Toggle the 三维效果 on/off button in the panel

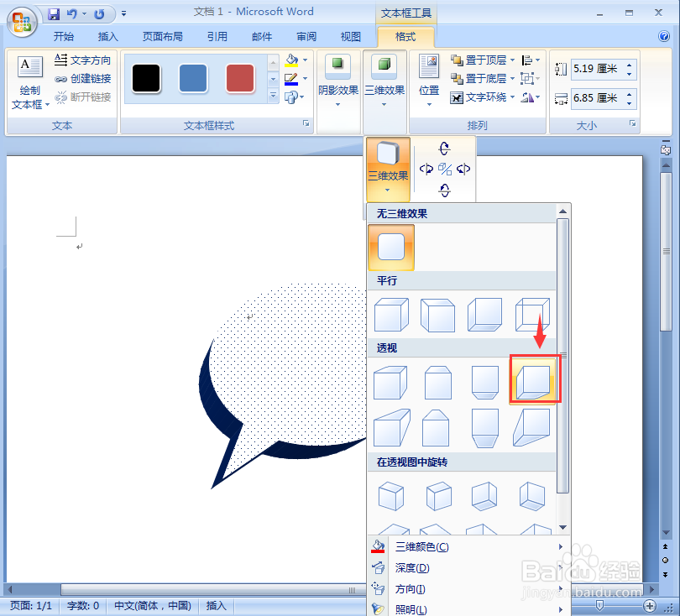coord(388,169)
